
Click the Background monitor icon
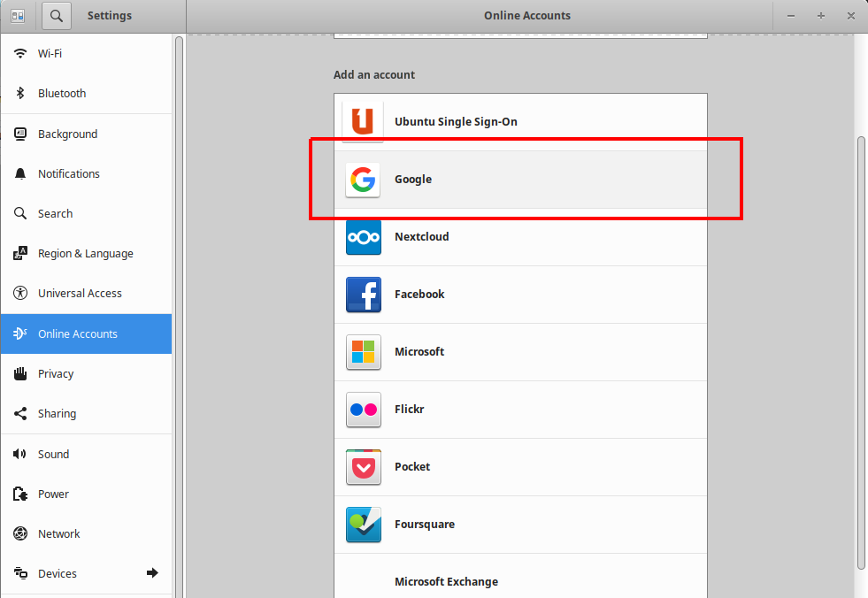(x=20, y=134)
